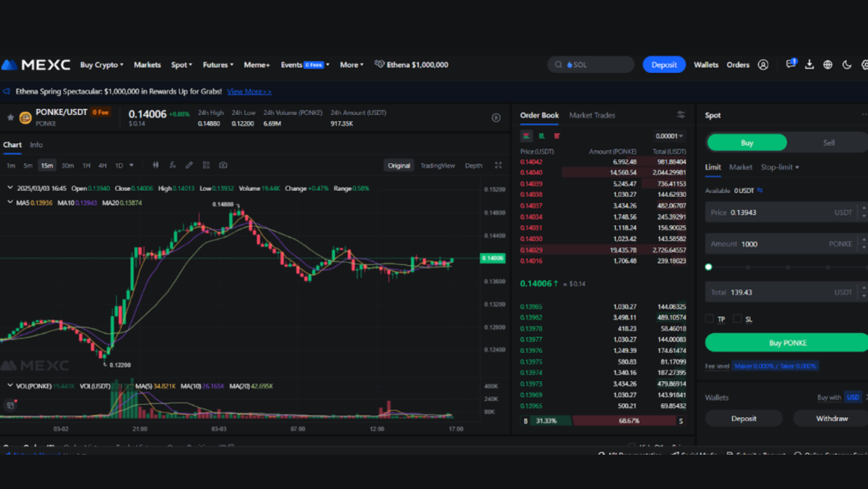Click the amount percentage slider handle

point(708,267)
